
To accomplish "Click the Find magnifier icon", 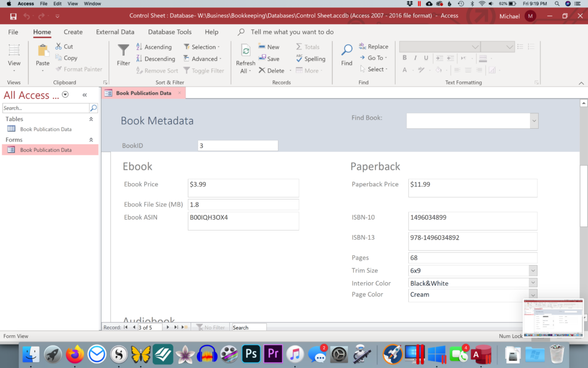I will (347, 50).
